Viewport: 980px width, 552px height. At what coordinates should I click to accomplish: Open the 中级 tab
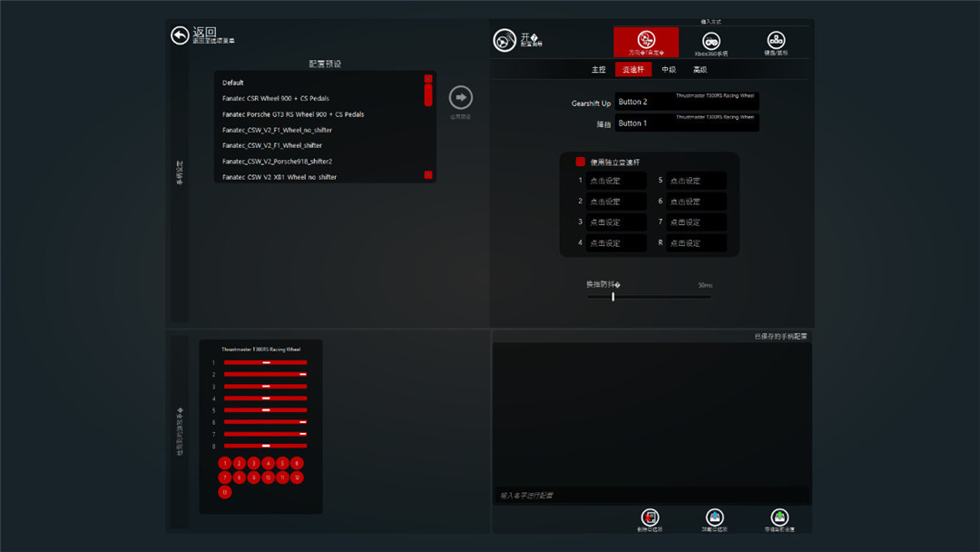(669, 69)
